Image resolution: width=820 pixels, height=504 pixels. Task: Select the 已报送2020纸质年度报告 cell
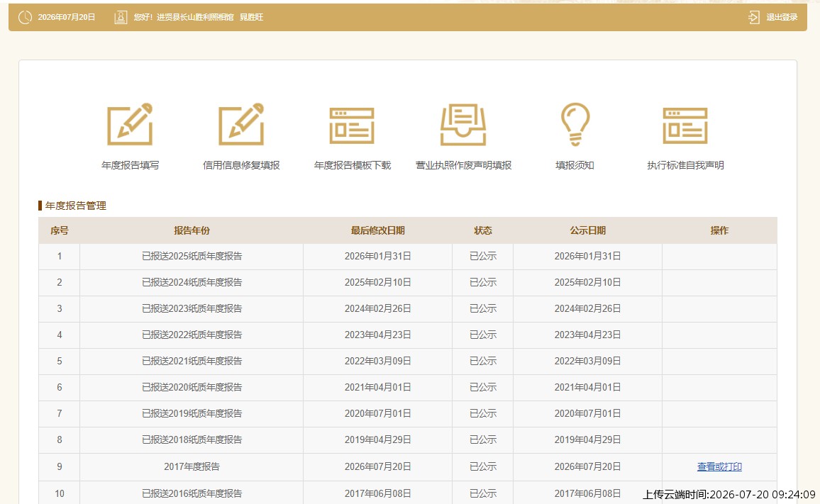(x=192, y=387)
